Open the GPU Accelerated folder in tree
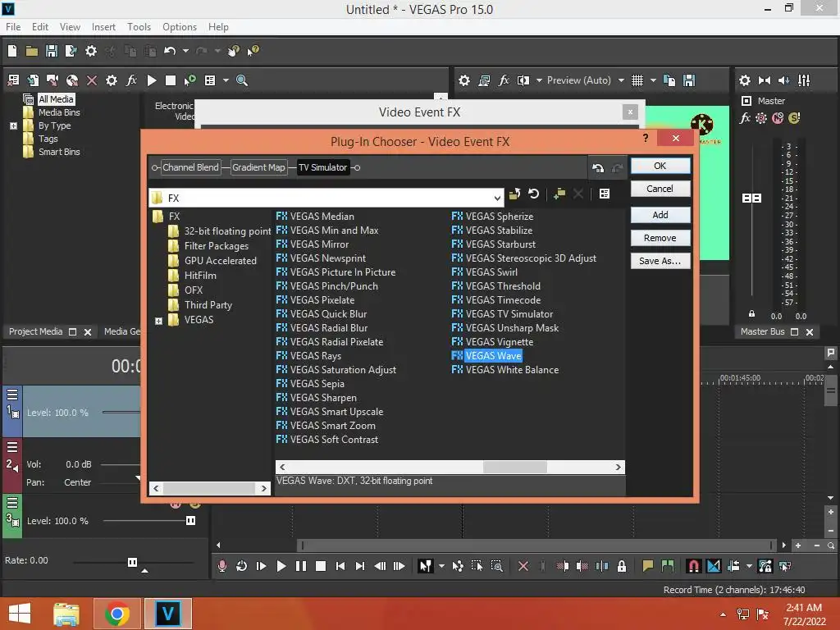The image size is (840, 630). click(212, 261)
